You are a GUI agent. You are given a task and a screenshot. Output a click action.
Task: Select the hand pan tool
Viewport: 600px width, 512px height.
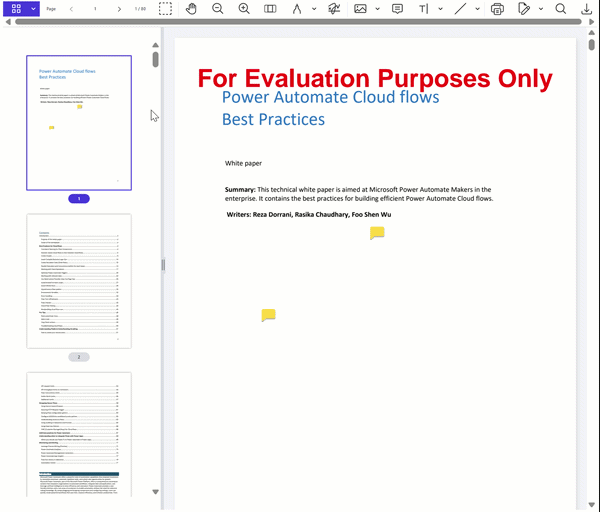pyautogui.click(x=192, y=8)
